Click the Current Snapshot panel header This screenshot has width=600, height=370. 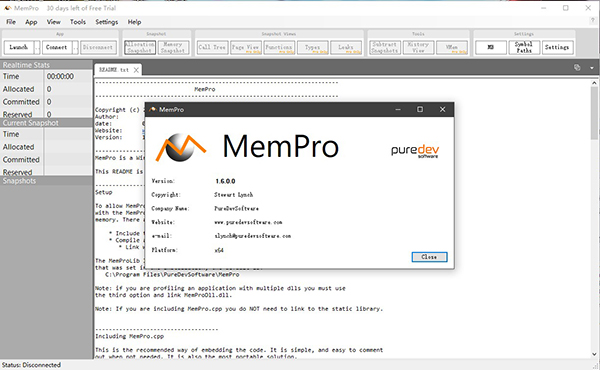point(46,123)
